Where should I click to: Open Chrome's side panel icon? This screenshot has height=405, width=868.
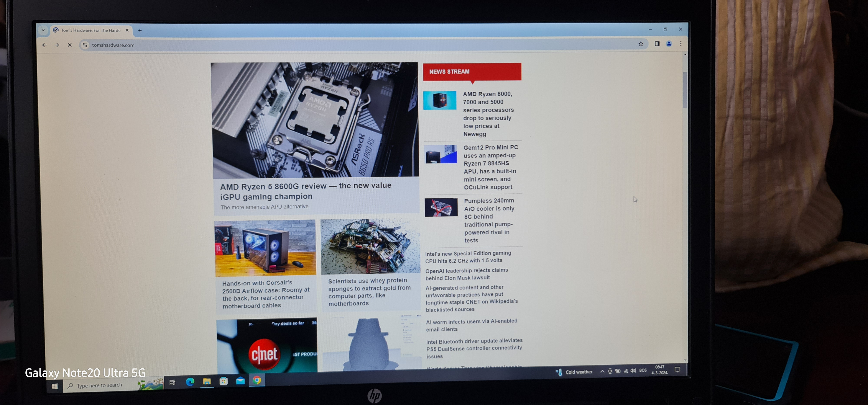click(x=657, y=44)
